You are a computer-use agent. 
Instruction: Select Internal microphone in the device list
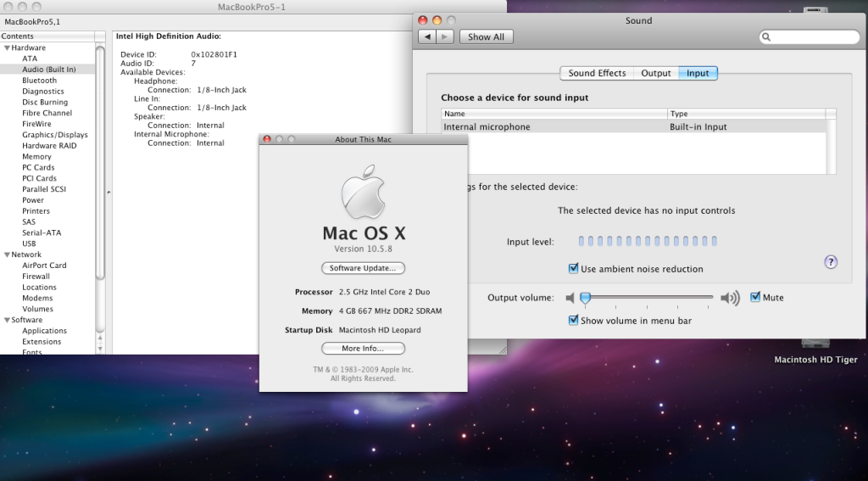(487, 127)
